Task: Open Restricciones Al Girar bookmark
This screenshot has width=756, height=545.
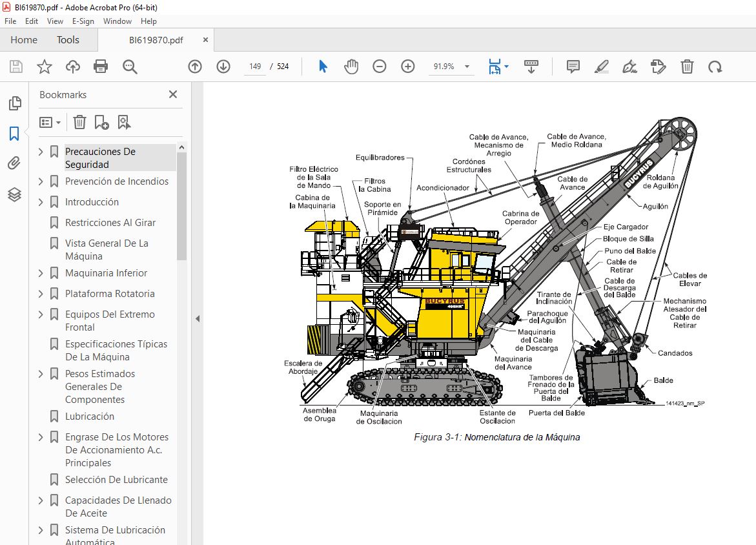Action: [x=110, y=223]
